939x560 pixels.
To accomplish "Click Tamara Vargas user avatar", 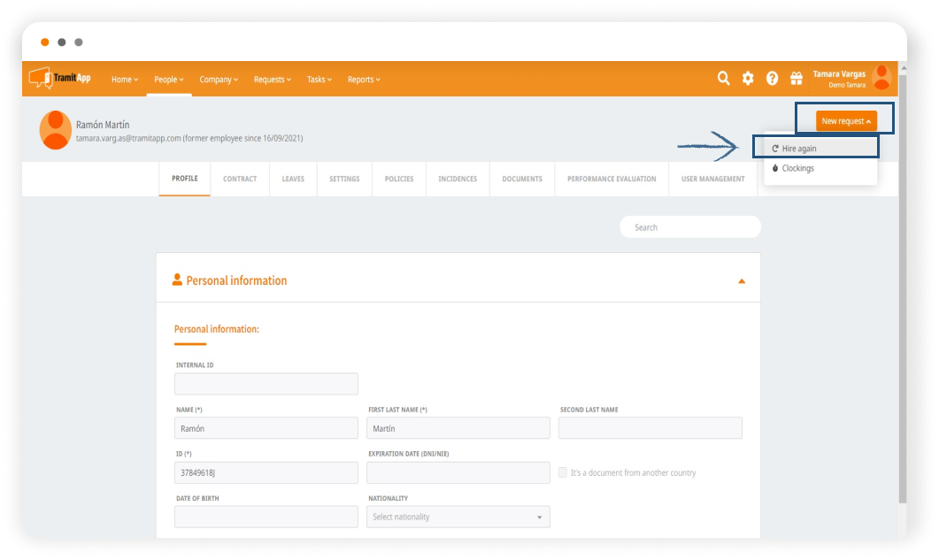I will click(881, 79).
